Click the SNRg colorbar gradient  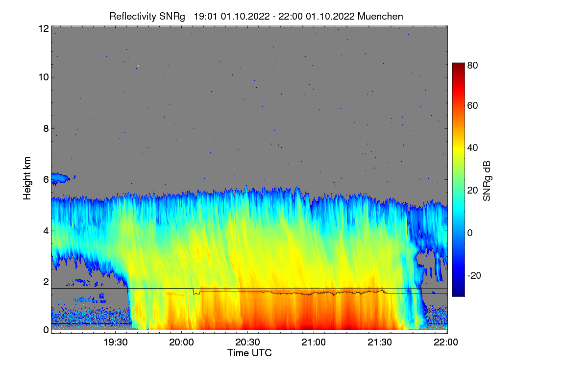pyautogui.click(x=458, y=179)
